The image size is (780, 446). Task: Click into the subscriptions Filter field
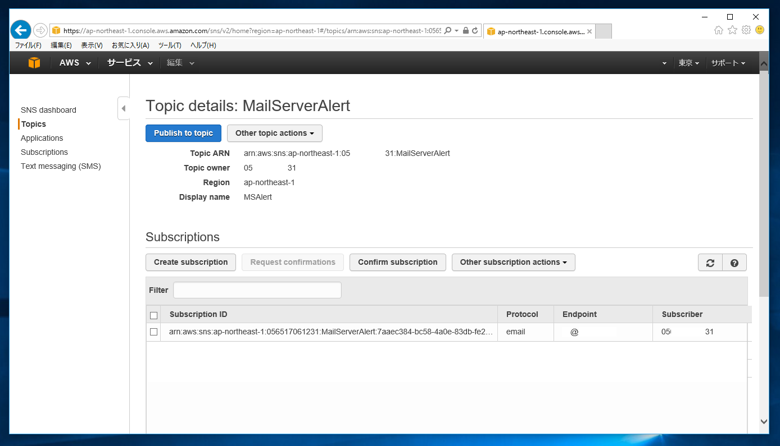click(x=257, y=290)
